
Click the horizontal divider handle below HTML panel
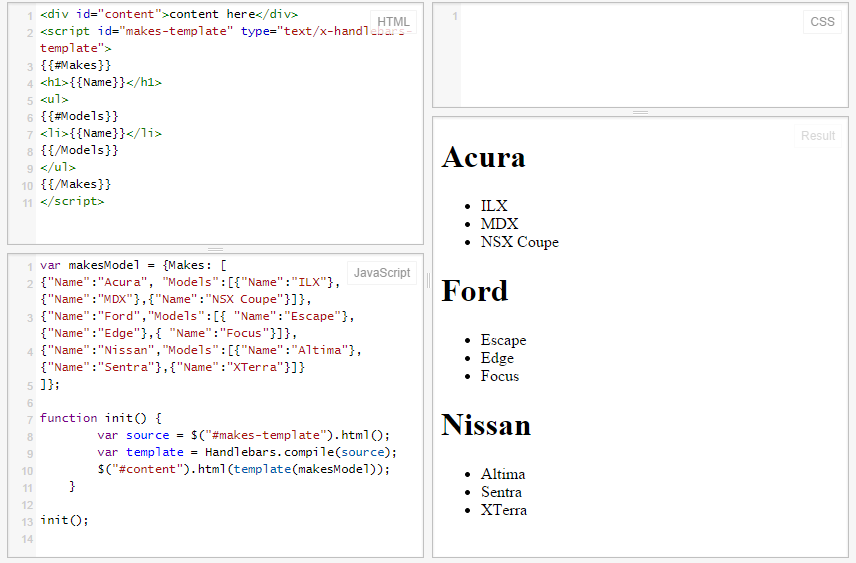(x=215, y=249)
